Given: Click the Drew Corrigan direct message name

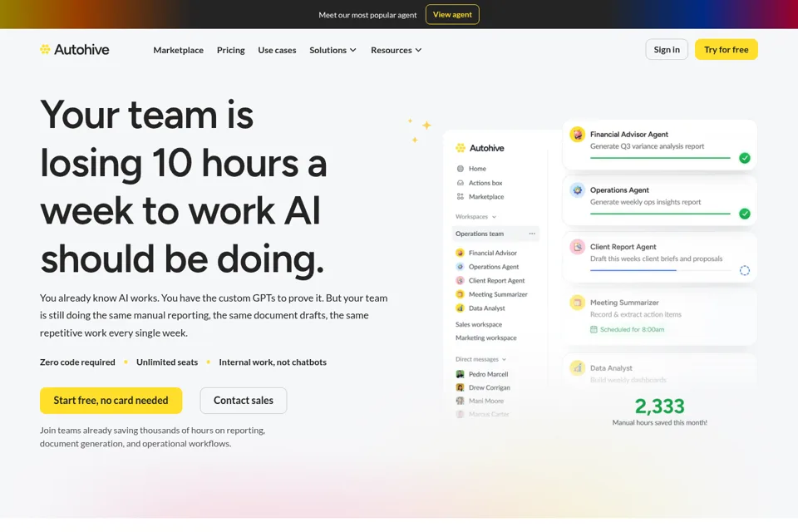Looking at the screenshot, I should 489,387.
